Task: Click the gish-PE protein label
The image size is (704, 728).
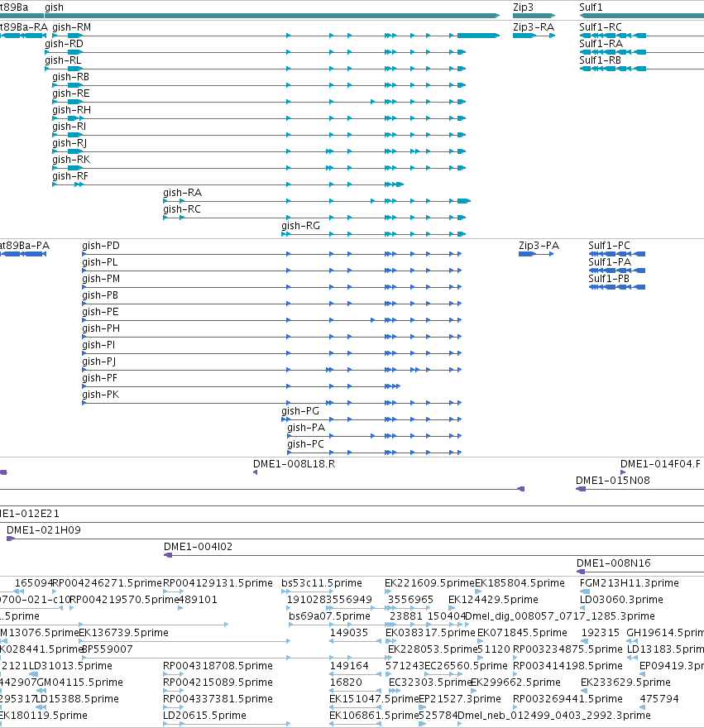Action: point(100,312)
